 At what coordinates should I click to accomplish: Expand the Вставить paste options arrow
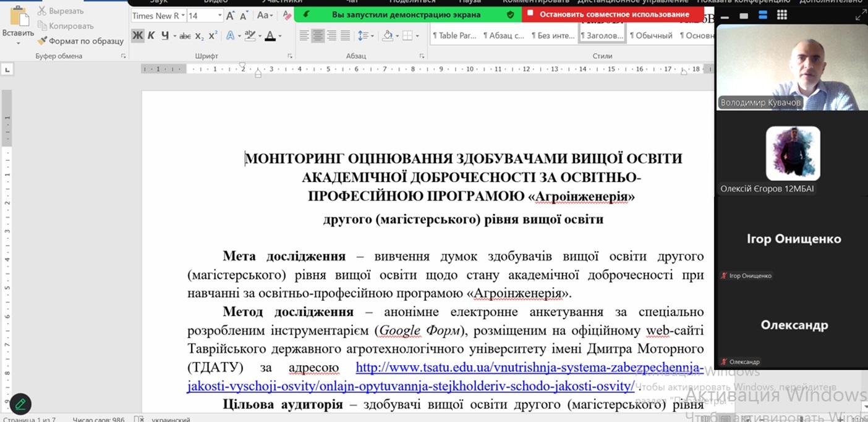click(x=18, y=43)
